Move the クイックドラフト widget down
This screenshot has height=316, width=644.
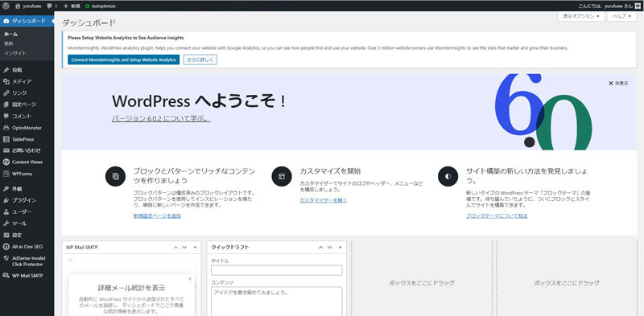point(329,248)
